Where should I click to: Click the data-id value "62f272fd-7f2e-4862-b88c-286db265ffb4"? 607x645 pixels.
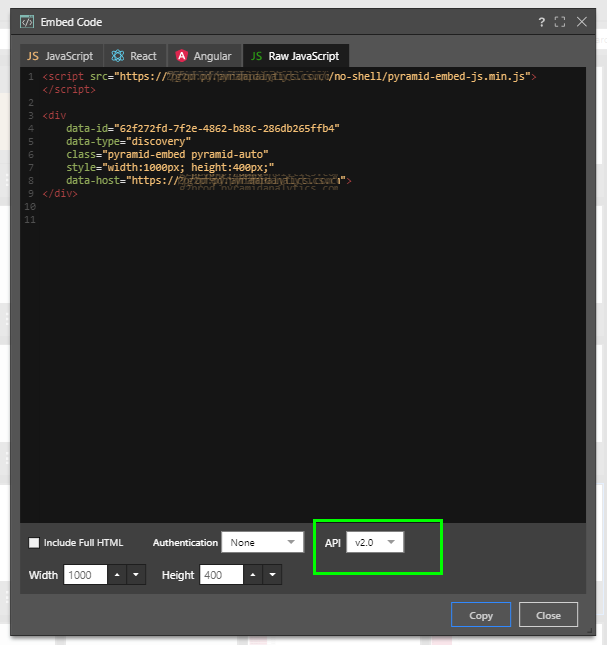227,128
